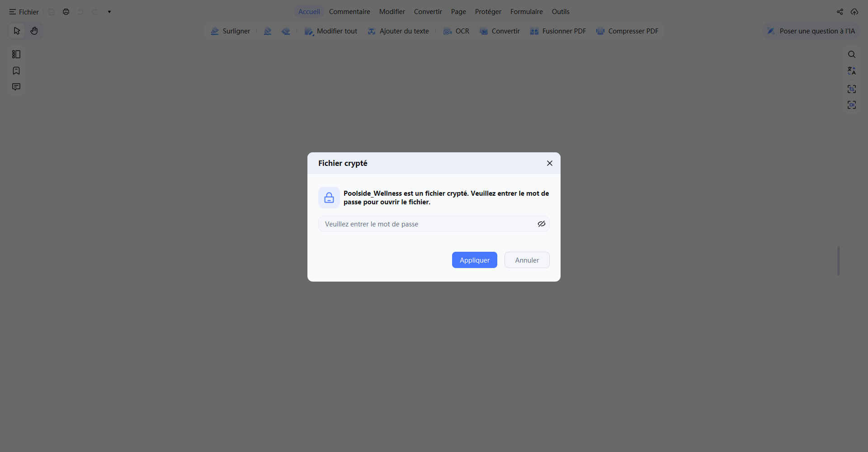Image resolution: width=868 pixels, height=452 pixels.
Task: Click the underline marker icon beside Surligner
Action: [268, 31]
